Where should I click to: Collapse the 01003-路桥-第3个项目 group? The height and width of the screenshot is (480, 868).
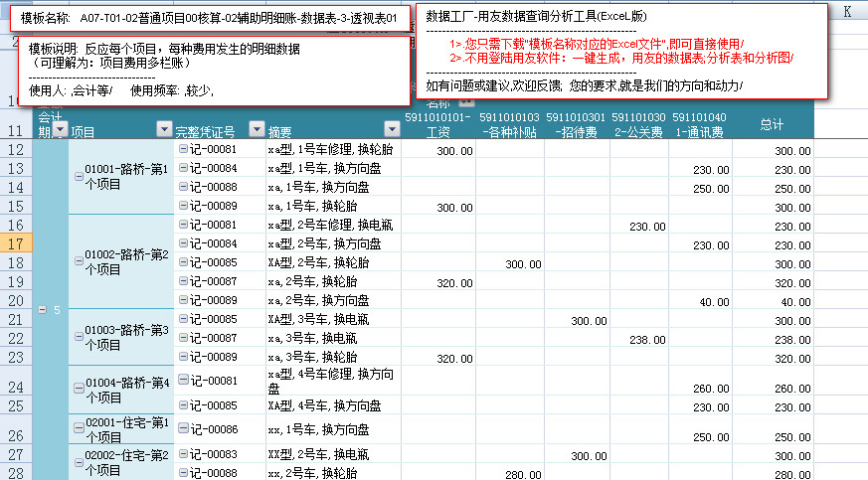click(x=79, y=336)
